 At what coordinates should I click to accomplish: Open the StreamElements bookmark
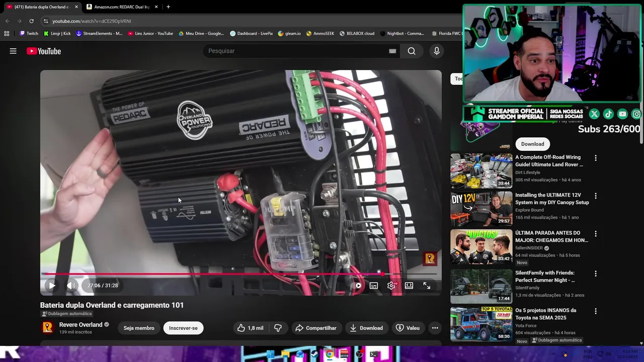coord(99,34)
